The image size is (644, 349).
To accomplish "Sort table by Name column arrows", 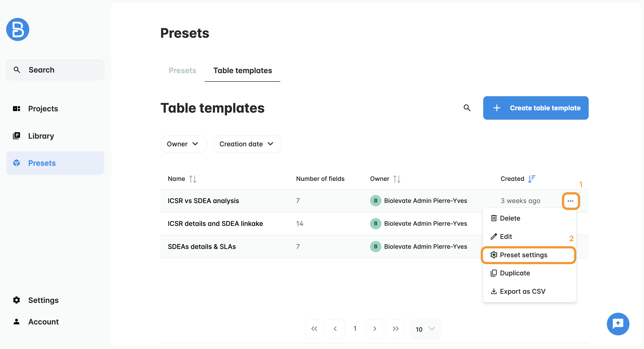I will [x=193, y=179].
